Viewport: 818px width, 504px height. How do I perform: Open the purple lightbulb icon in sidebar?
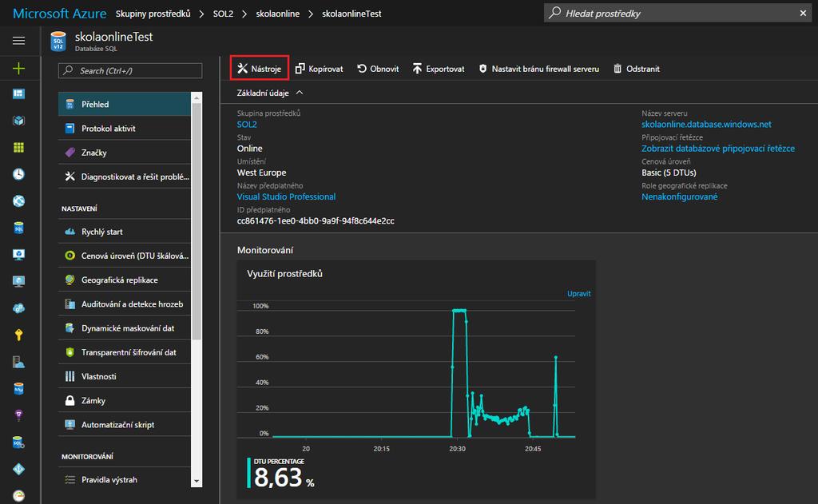(19, 415)
